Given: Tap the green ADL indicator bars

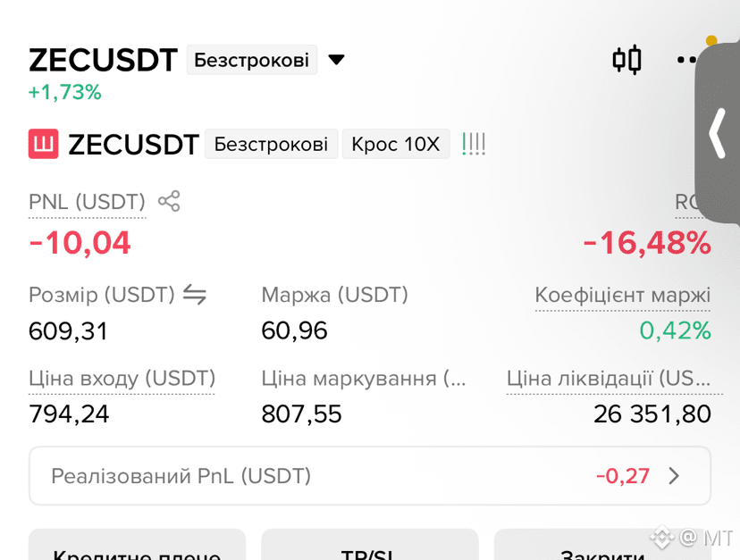Looking at the screenshot, I should pos(474,144).
